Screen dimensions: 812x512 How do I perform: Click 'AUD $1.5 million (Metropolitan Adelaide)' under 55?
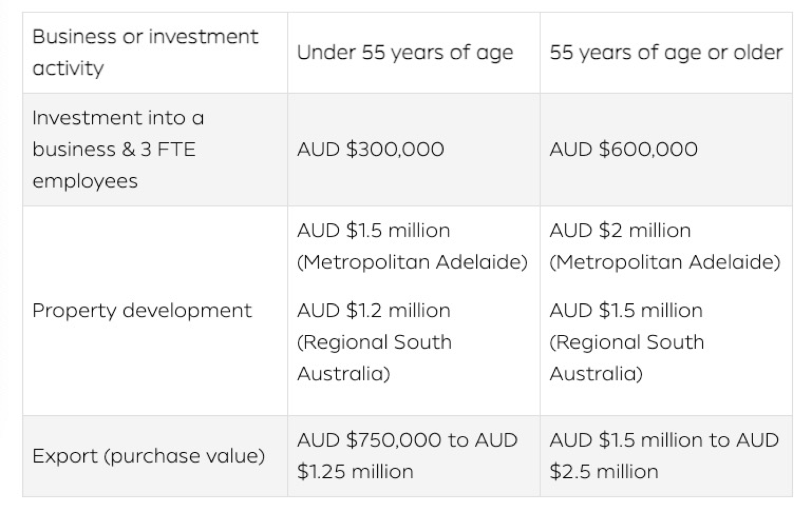[412, 246]
